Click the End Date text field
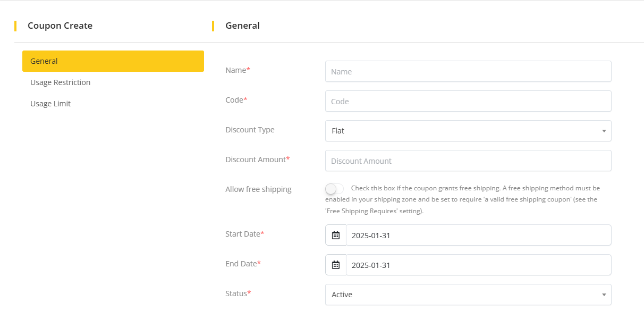The height and width of the screenshot is (327, 644). pyautogui.click(x=478, y=265)
